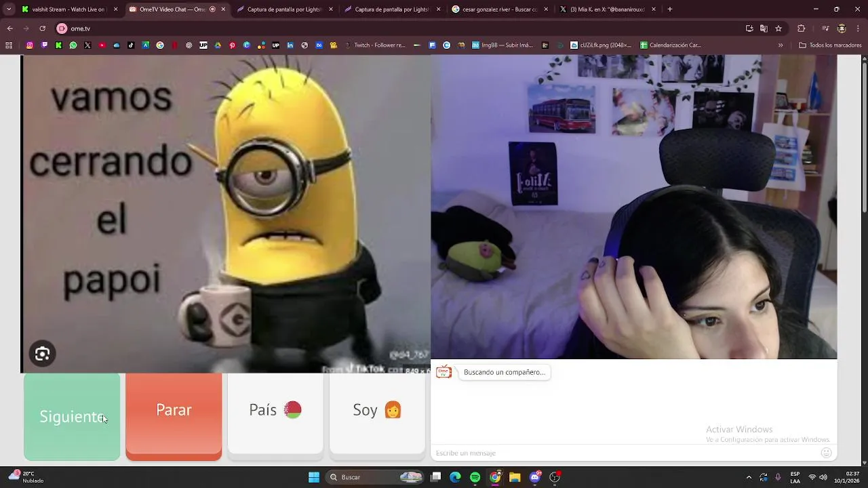Reload the current page

(x=42, y=28)
